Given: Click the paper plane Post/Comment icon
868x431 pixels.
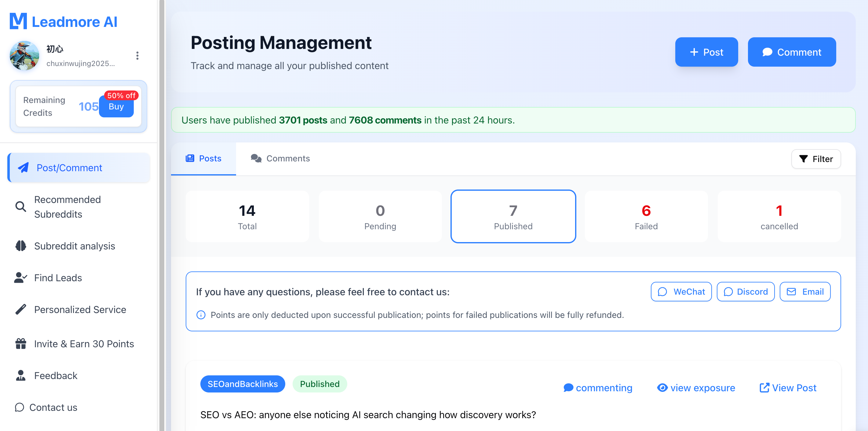Looking at the screenshot, I should 23,168.
